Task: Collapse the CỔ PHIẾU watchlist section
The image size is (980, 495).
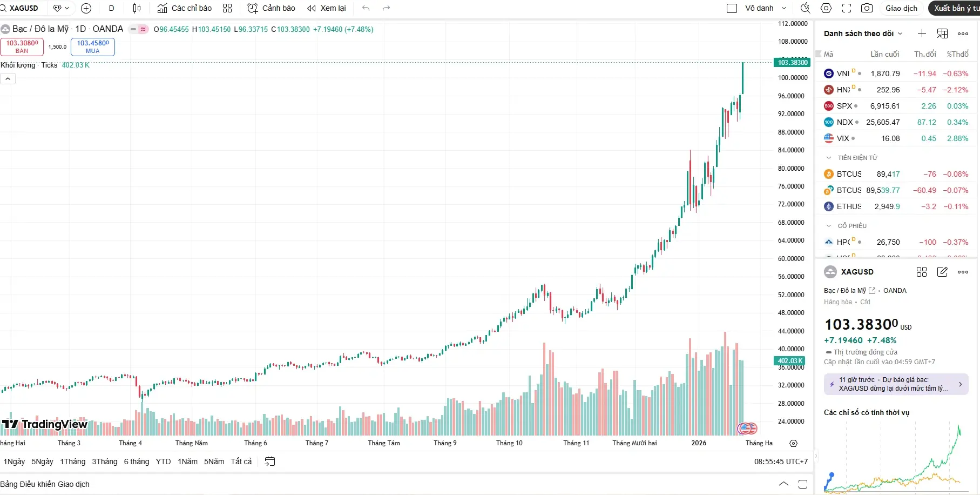Action: coord(829,226)
